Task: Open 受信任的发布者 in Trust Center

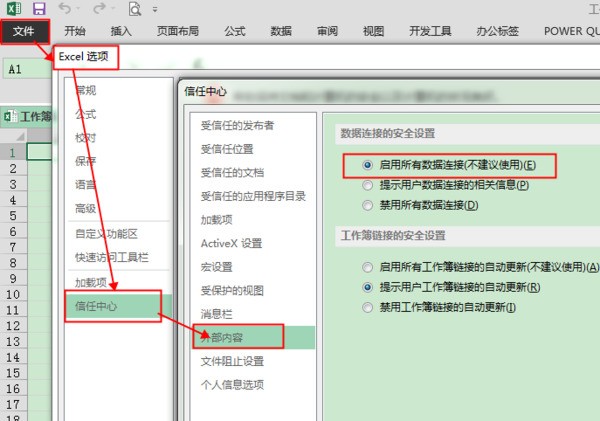Action: pyautogui.click(x=237, y=125)
